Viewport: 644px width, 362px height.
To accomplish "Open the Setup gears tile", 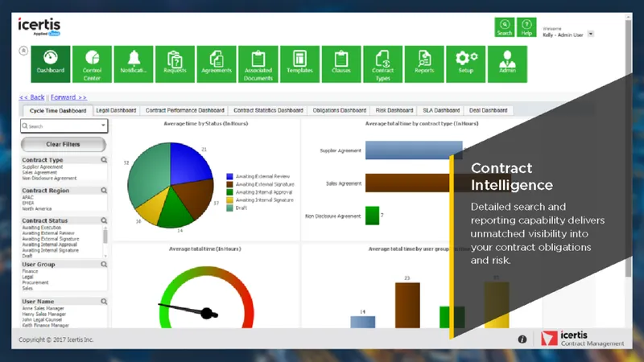I will click(466, 64).
